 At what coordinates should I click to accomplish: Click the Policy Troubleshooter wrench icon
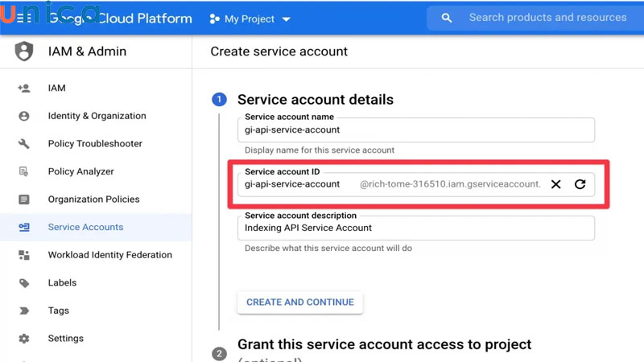coord(24,144)
